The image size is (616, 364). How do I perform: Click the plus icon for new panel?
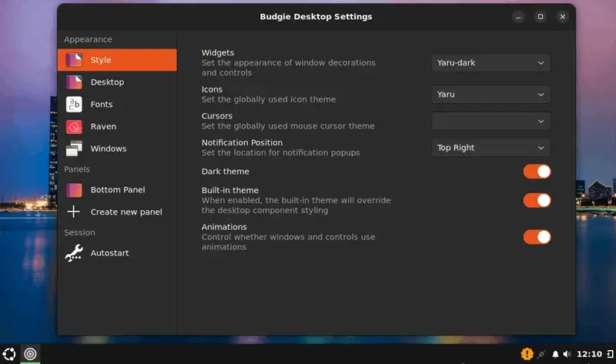coord(73,212)
